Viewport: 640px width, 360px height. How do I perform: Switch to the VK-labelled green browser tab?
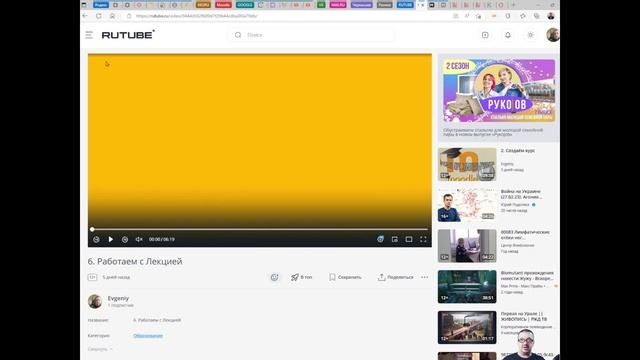tap(321, 5)
